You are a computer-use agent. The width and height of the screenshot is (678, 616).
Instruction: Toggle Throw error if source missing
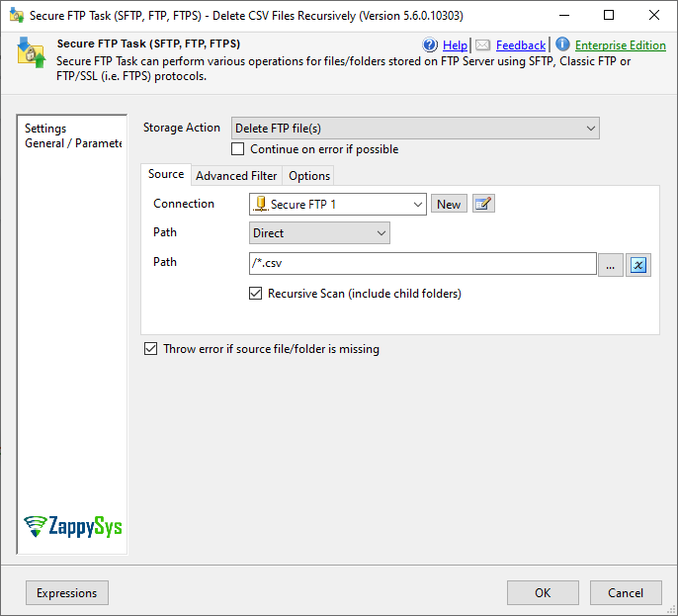[x=151, y=349]
